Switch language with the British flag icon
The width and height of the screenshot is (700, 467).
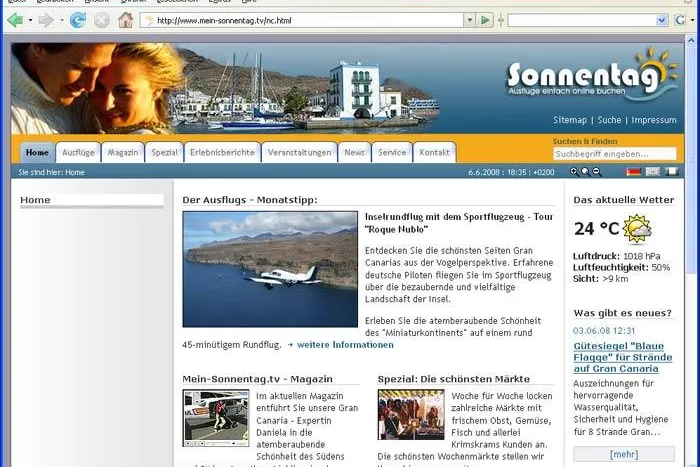click(x=653, y=172)
